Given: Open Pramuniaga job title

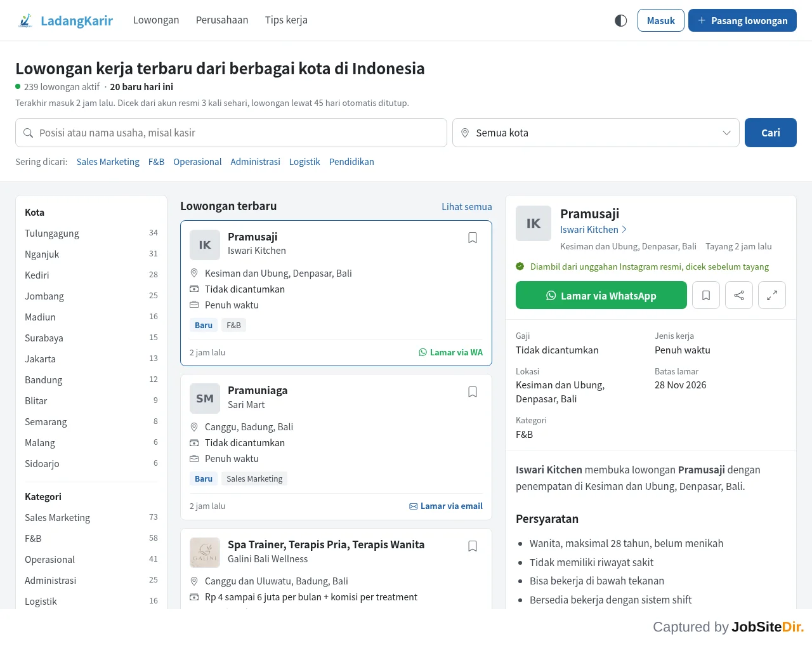Looking at the screenshot, I should (258, 390).
